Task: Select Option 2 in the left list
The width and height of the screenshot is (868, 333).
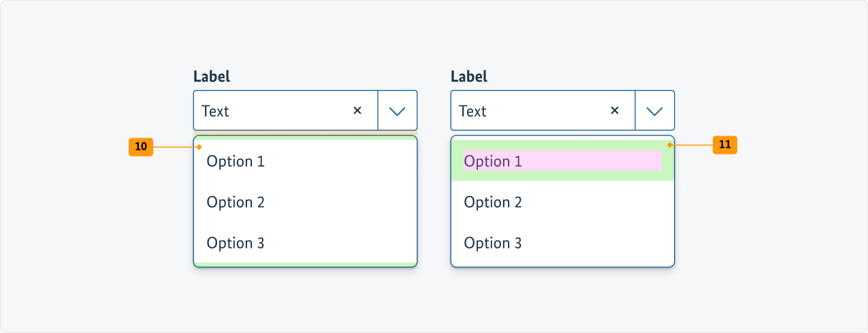Action: click(x=236, y=202)
